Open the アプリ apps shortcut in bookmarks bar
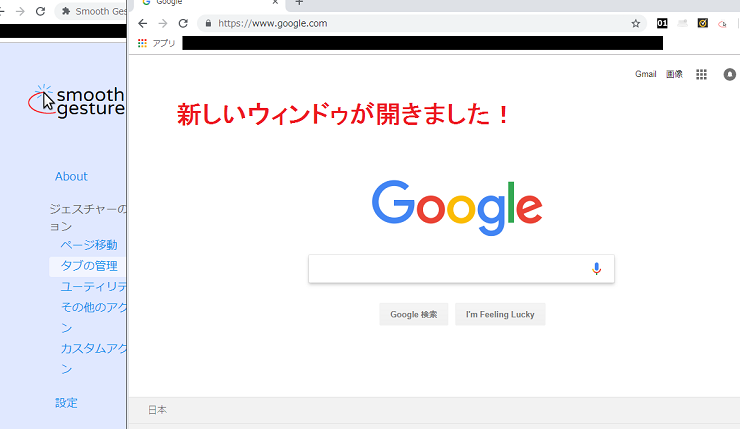Screen dimensions: 740x429 click(156, 43)
